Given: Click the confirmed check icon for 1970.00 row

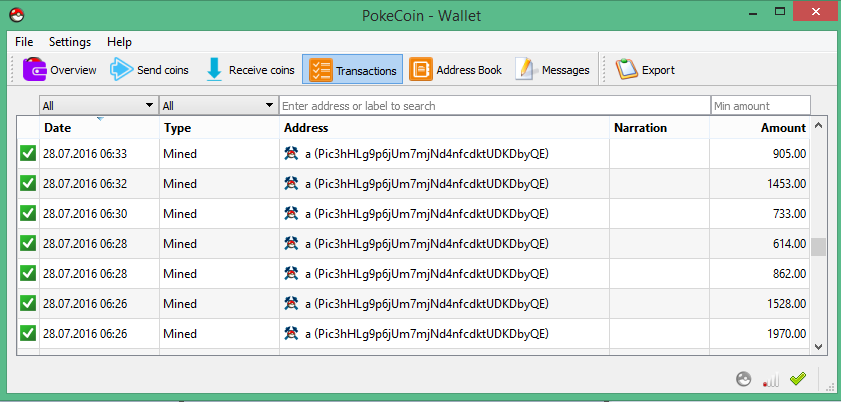Looking at the screenshot, I should pyautogui.click(x=28, y=334).
